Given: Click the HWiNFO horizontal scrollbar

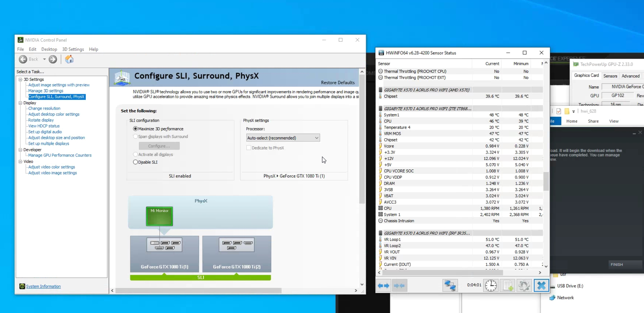Looking at the screenshot, I should coord(442,273).
